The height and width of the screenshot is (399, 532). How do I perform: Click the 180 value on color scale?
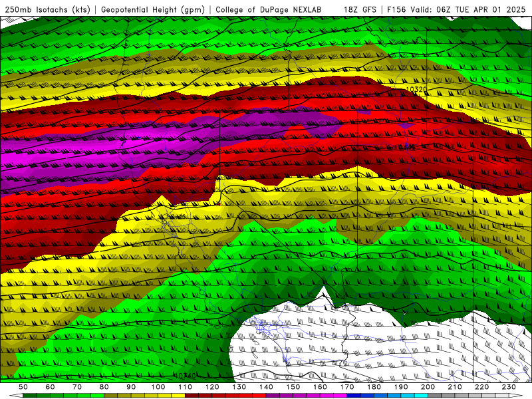tap(374, 387)
